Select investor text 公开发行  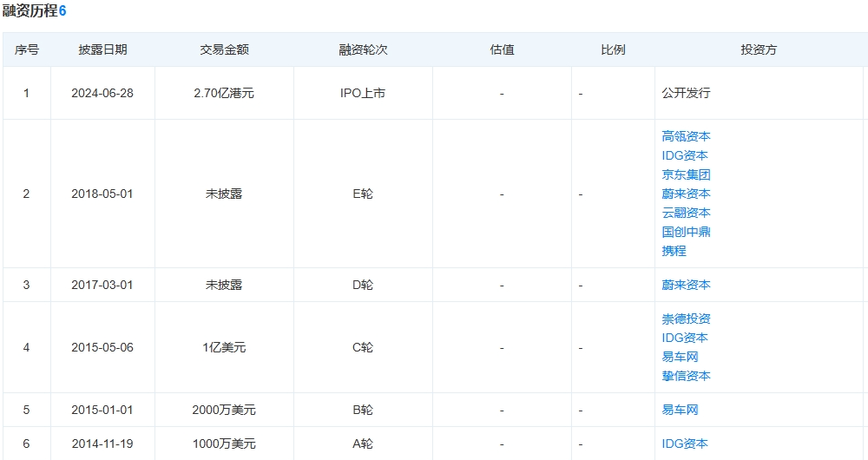tap(686, 93)
